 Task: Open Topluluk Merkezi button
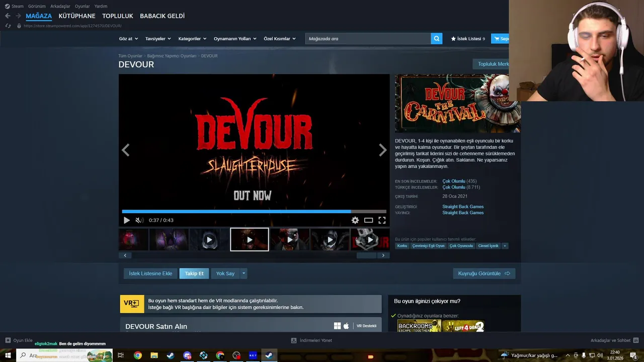tap(491, 64)
